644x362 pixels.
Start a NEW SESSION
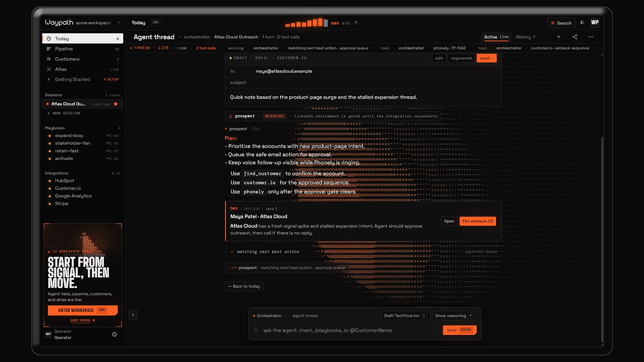64,113
